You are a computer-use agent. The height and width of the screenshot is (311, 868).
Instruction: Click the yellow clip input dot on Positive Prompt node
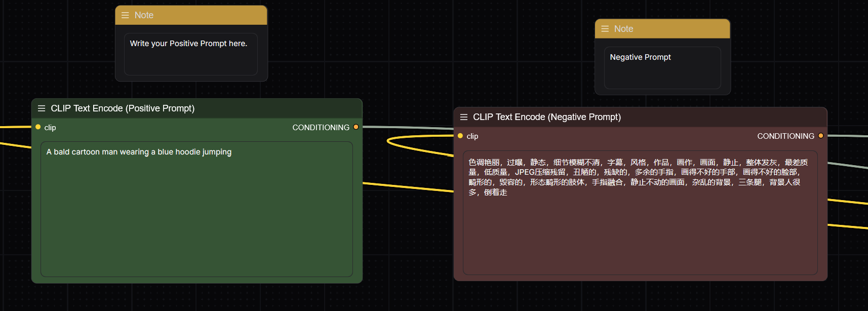(38, 127)
